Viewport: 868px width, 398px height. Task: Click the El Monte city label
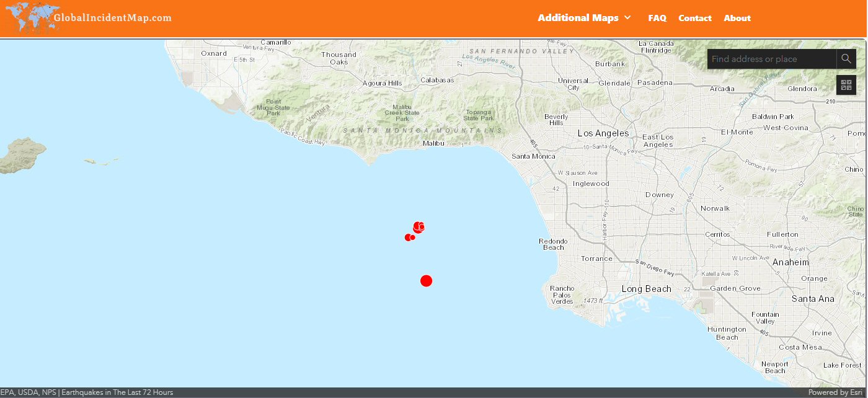coord(737,132)
